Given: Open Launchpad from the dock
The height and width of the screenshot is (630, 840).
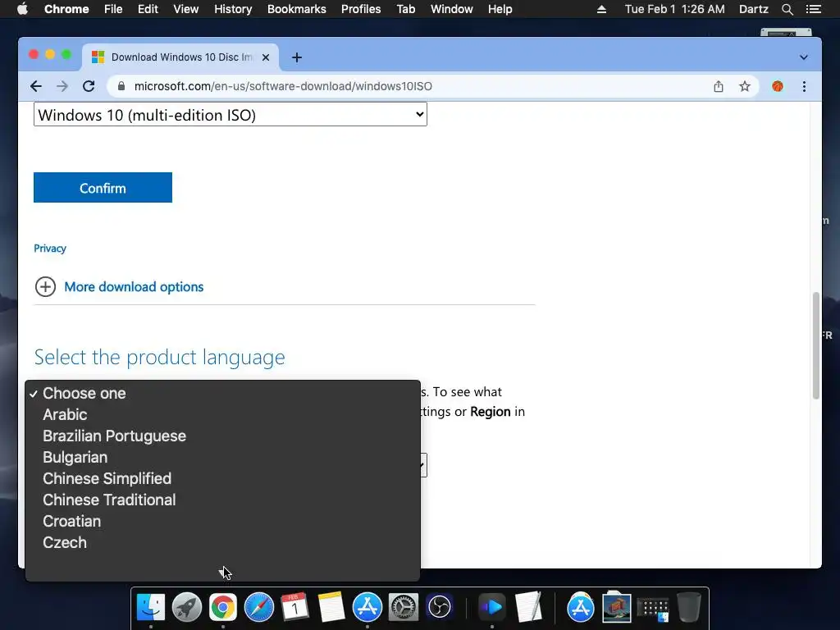Looking at the screenshot, I should pos(186,607).
